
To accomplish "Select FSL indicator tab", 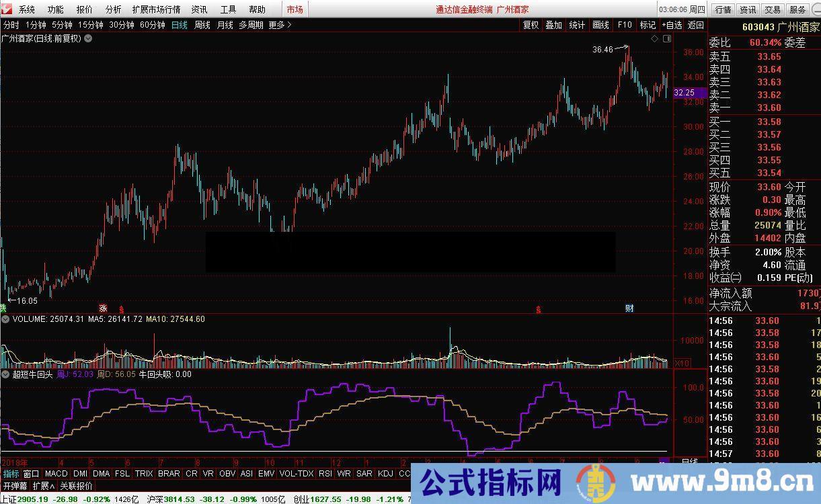I will tap(122, 473).
